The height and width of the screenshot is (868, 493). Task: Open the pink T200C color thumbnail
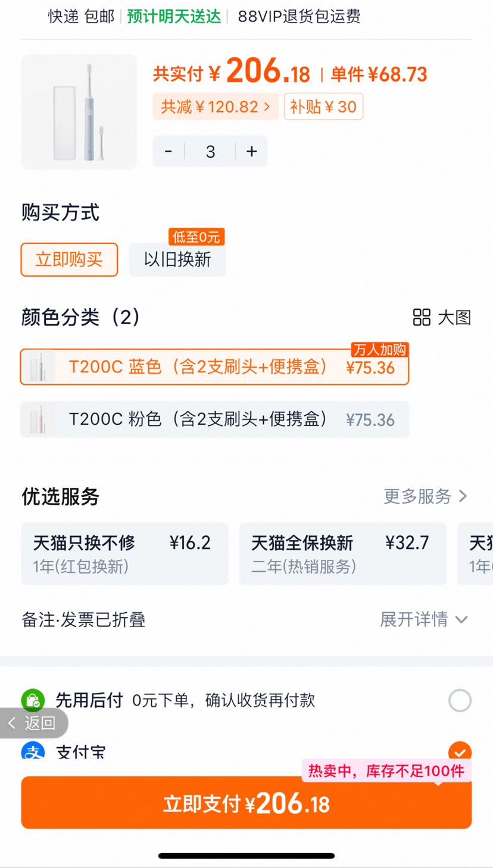(x=39, y=419)
